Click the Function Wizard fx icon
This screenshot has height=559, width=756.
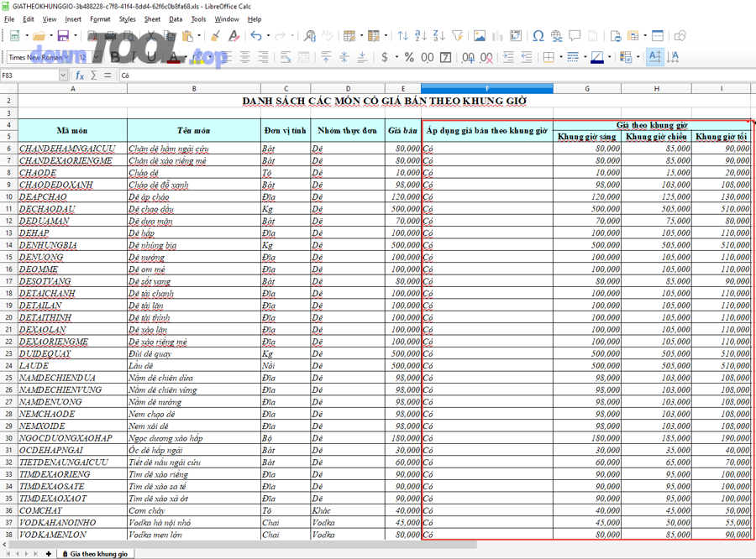[80, 76]
